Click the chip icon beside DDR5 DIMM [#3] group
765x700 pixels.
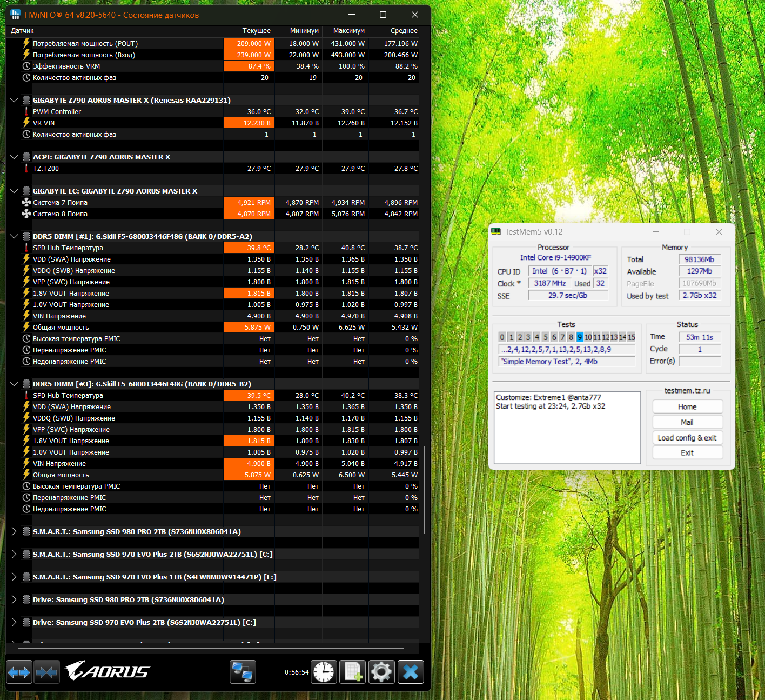tap(26, 384)
